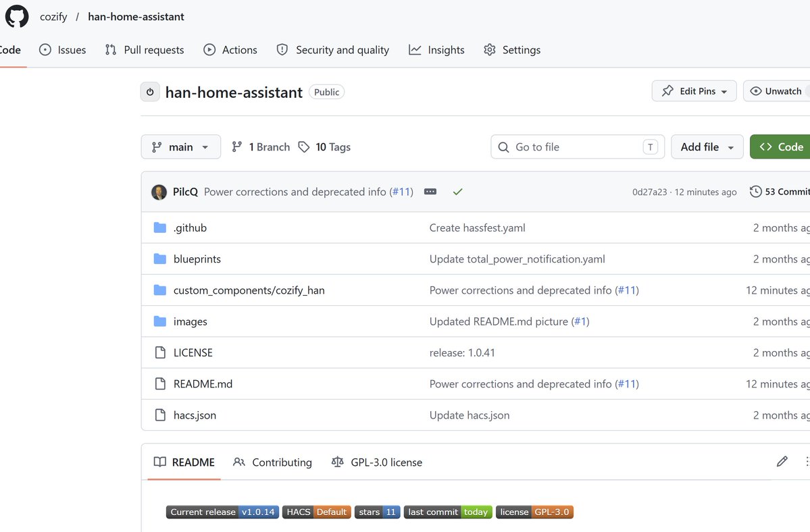The width and height of the screenshot is (810, 532).
Task: Open custom_components/cozify_han folder
Action: click(249, 290)
